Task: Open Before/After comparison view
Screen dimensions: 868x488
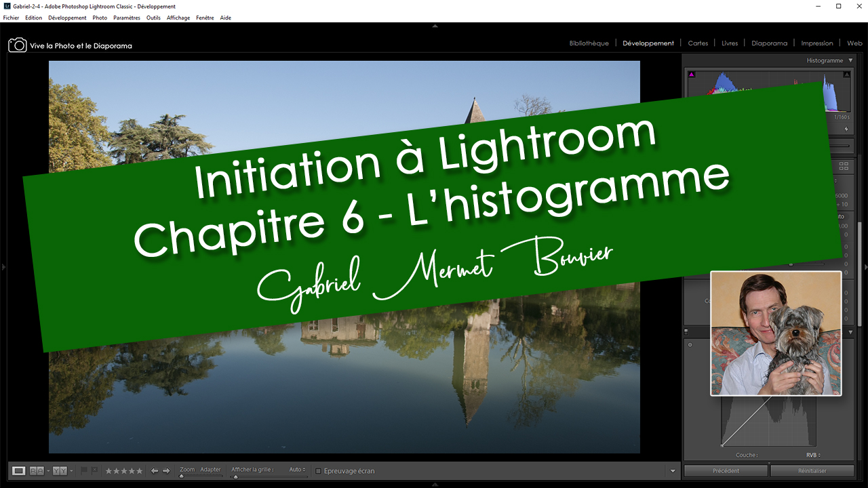Action: coord(60,470)
